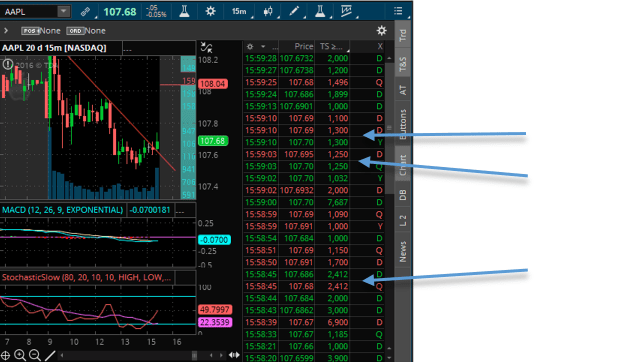Click the TS size filter column header
This screenshot has height=362, width=617.
coord(331,46)
